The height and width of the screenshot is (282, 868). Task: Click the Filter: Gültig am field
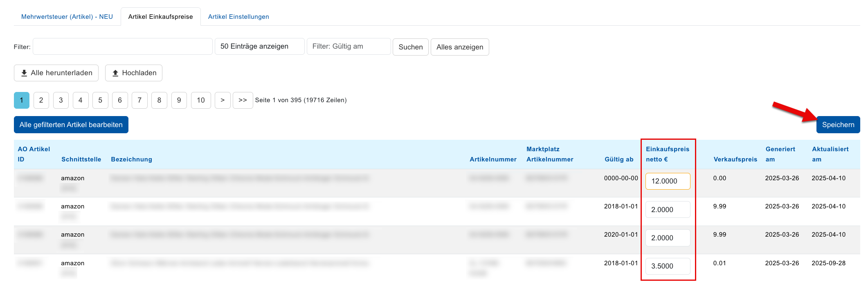(349, 47)
